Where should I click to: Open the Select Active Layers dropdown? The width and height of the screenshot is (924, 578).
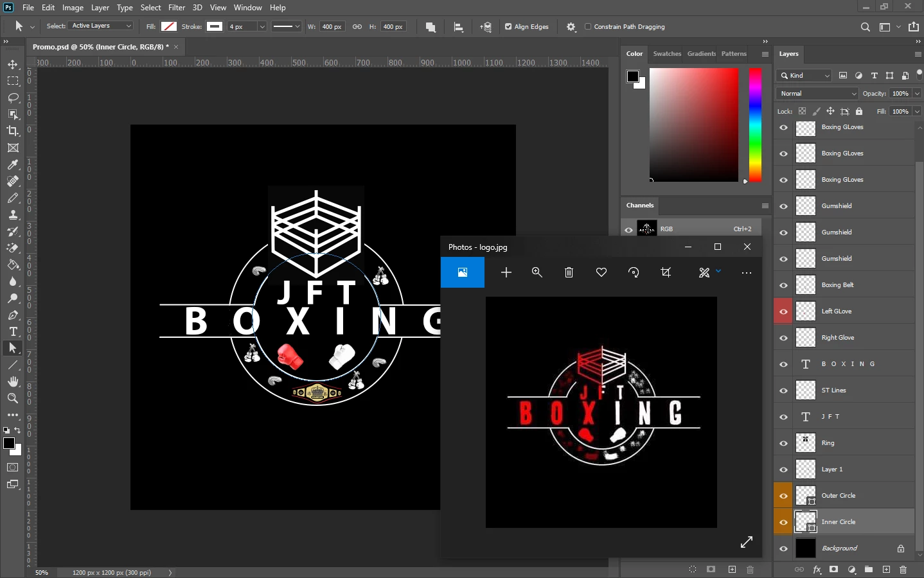[101, 26]
